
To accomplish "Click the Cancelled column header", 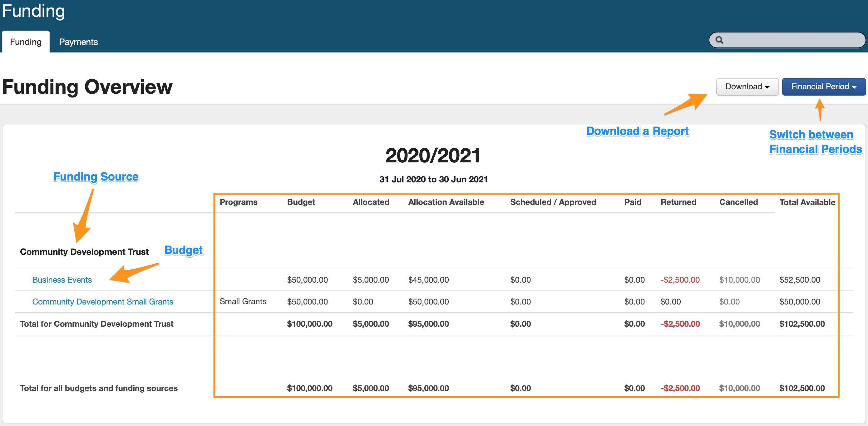I will click(x=738, y=202).
